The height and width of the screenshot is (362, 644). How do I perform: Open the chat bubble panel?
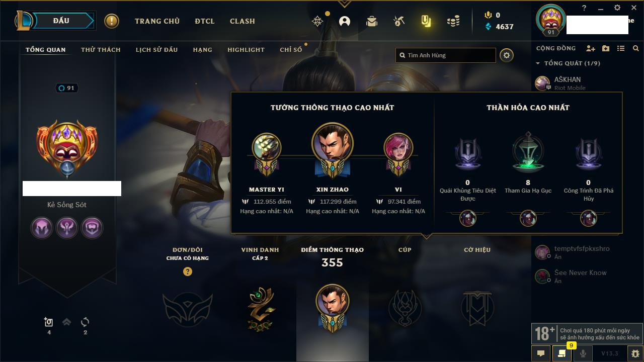[x=541, y=353]
